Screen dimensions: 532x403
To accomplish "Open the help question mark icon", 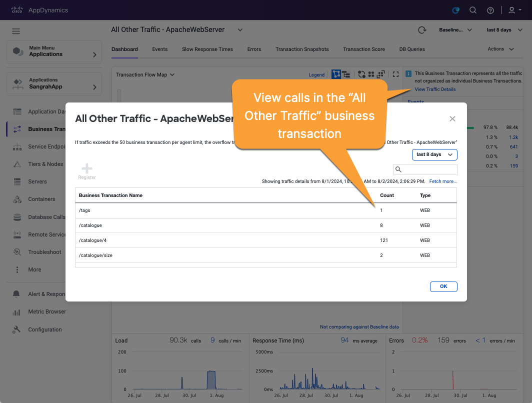I will click(x=490, y=10).
